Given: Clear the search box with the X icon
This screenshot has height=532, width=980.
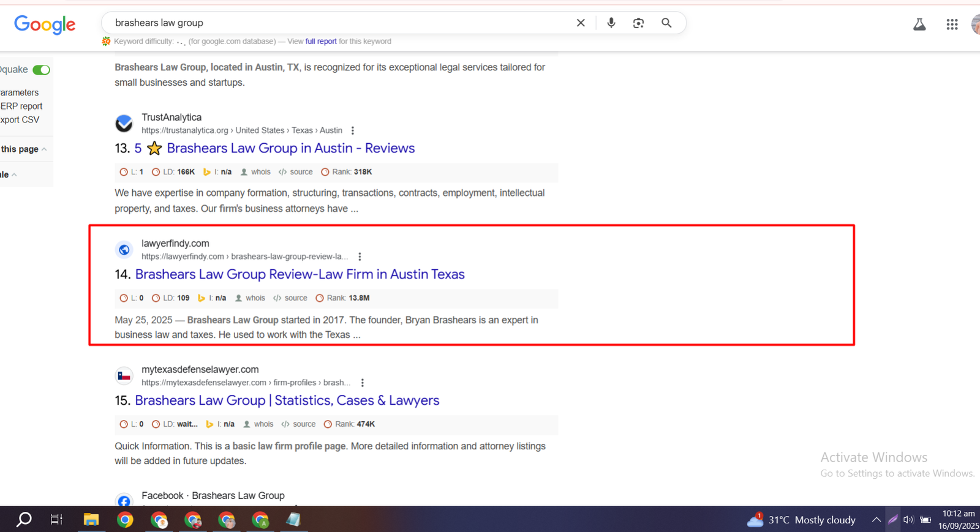Looking at the screenshot, I should 581,23.
